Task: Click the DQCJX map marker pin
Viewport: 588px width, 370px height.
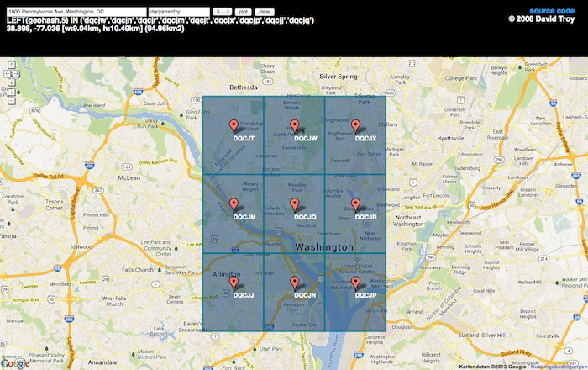Action: pos(355,127)
